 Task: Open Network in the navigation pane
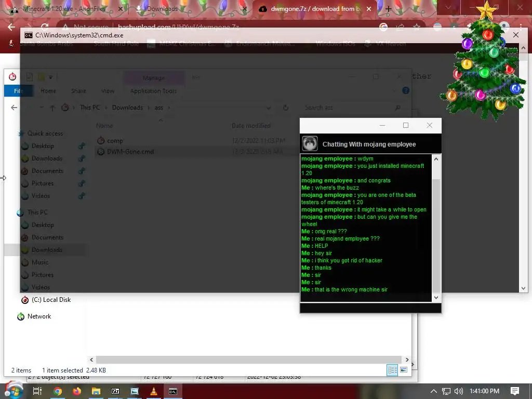(x=39, y=316)
